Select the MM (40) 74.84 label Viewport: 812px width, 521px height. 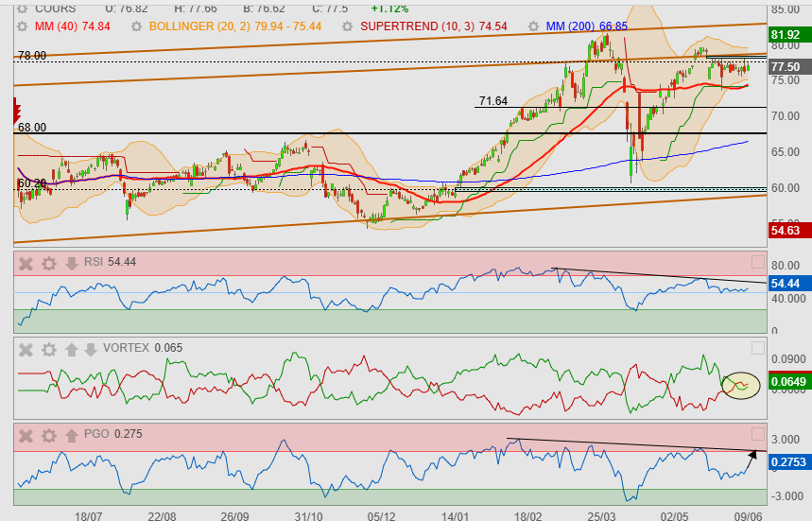click(73, 26)
